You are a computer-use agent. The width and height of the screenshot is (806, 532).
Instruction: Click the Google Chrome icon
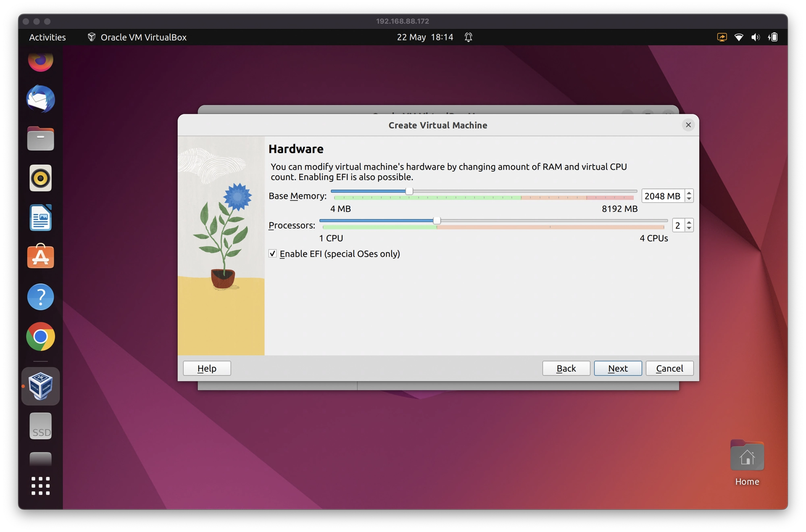(40, 336)
